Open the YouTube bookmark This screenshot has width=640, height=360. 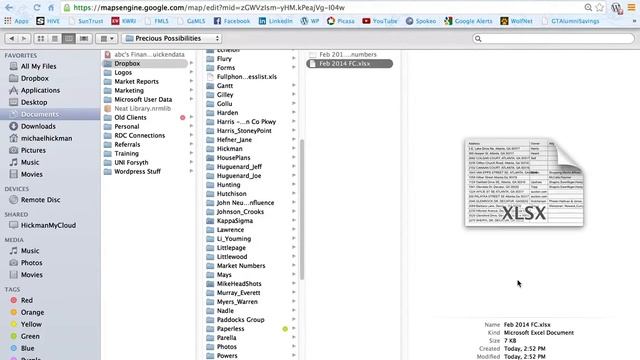(380, 21)
